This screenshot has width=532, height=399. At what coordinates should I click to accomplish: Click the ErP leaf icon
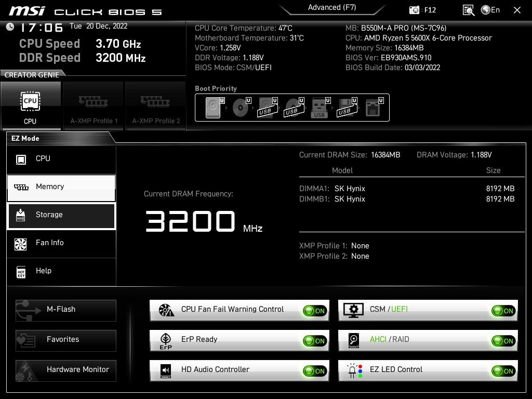pos(166,341)
